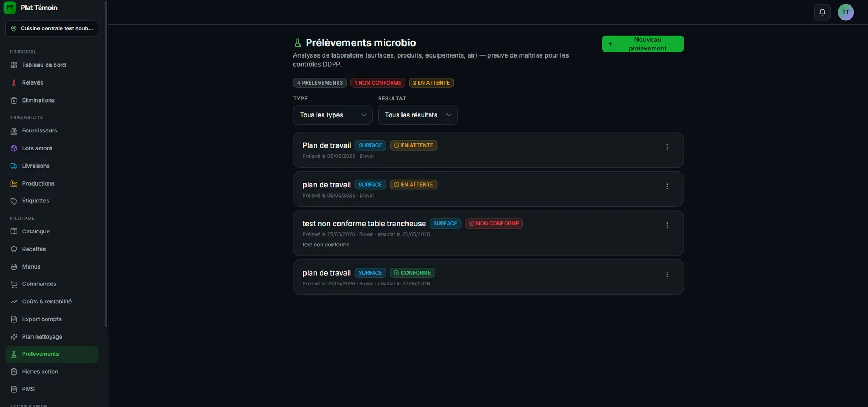868x407 pixels.
Task: Open Plan nettoyage page
Action: [52, 337]
